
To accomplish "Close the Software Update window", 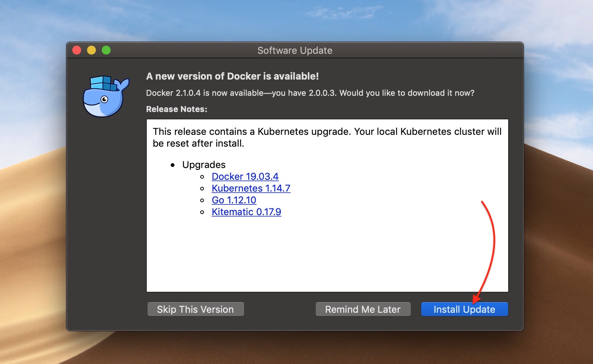I will point(77,50).
